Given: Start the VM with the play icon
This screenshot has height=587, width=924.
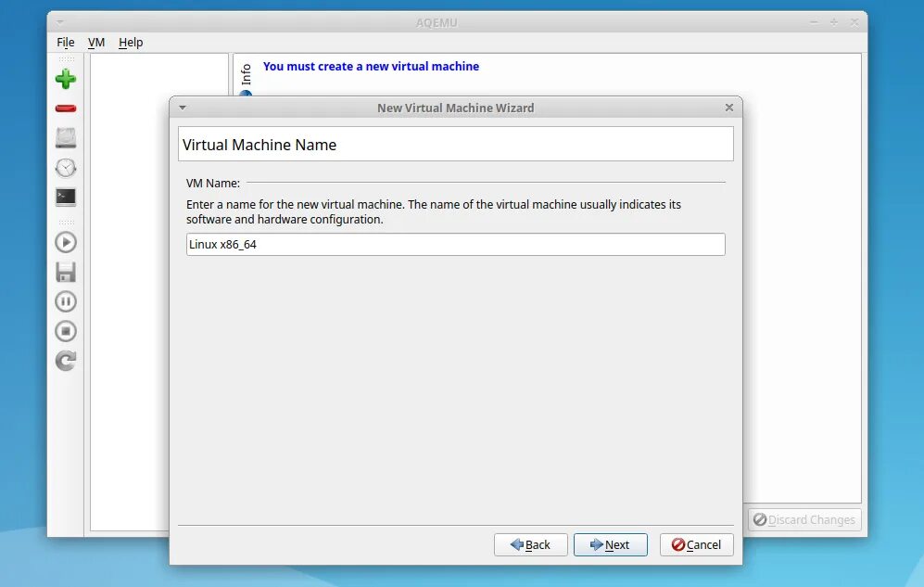Looking at the screenshot, I should click(66, 242).
